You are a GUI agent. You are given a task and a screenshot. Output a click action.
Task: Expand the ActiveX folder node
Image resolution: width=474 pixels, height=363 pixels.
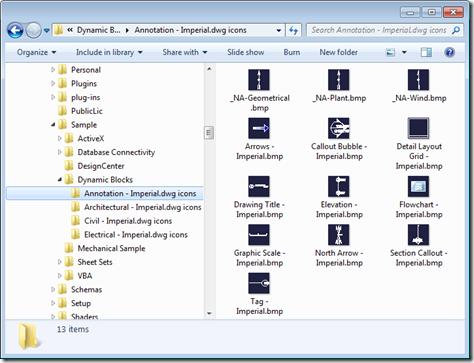point(60,138)
